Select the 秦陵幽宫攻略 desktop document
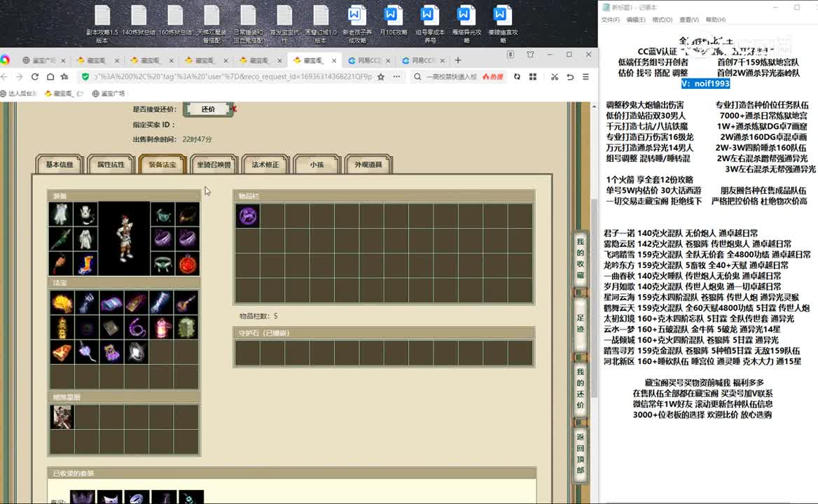The width and height of the screenshot is (818, 504). click(502, 24)
